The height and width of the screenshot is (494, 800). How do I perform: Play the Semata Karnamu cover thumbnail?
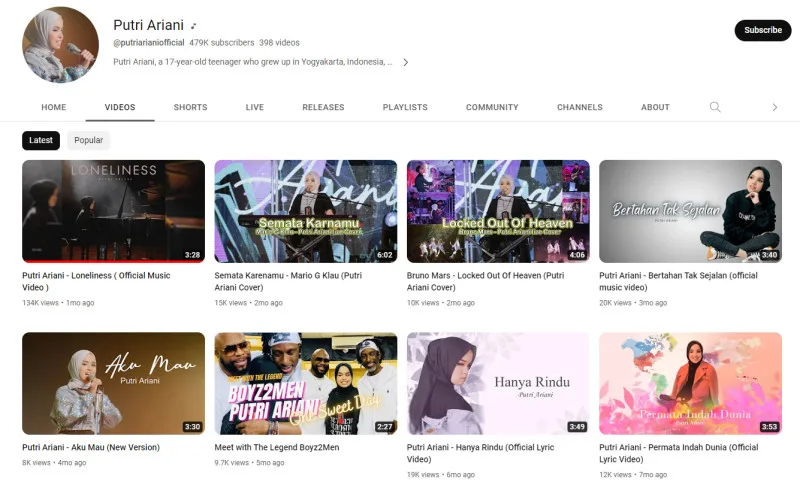(x=305, y=211)
